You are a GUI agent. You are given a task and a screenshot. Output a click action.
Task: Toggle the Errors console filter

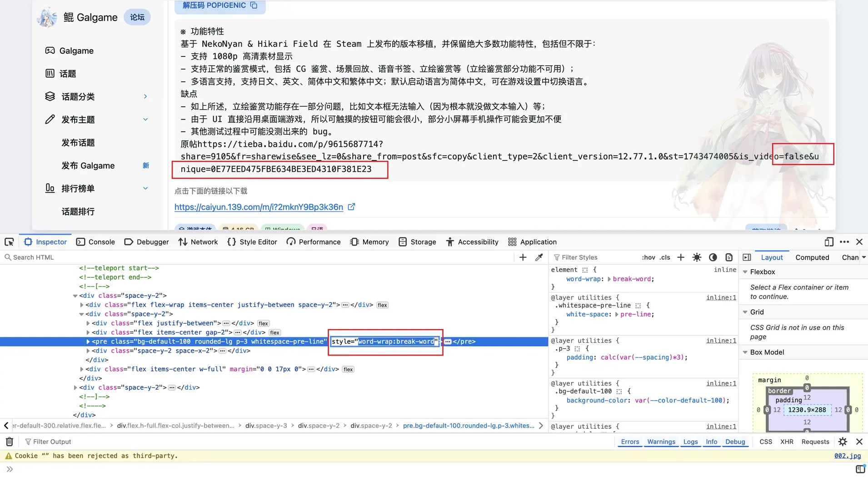(630, 442)
